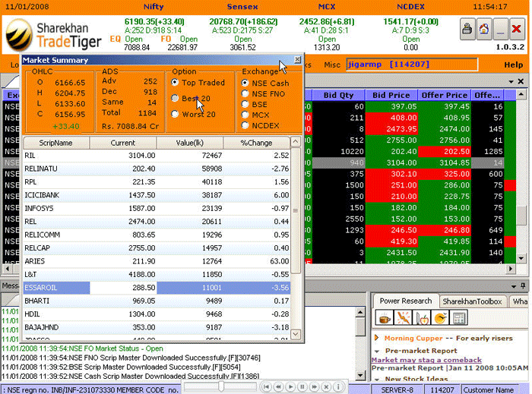
Task: Open the home icon in header
Action: [484, 30]
